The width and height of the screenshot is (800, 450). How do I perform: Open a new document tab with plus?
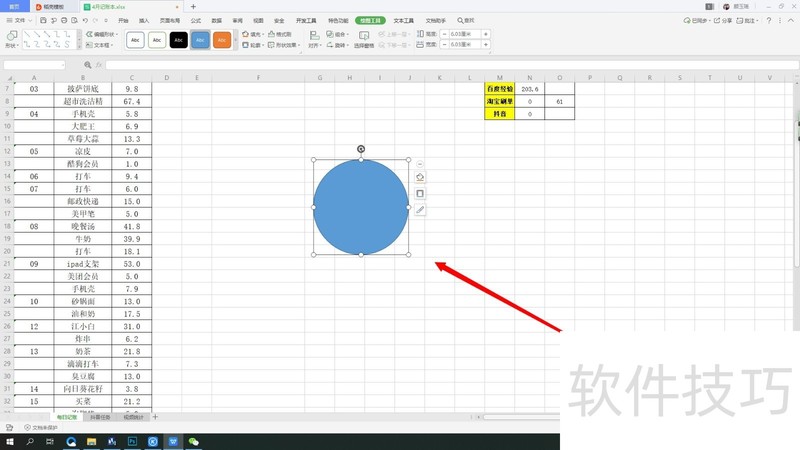click(x=193, y=7)
